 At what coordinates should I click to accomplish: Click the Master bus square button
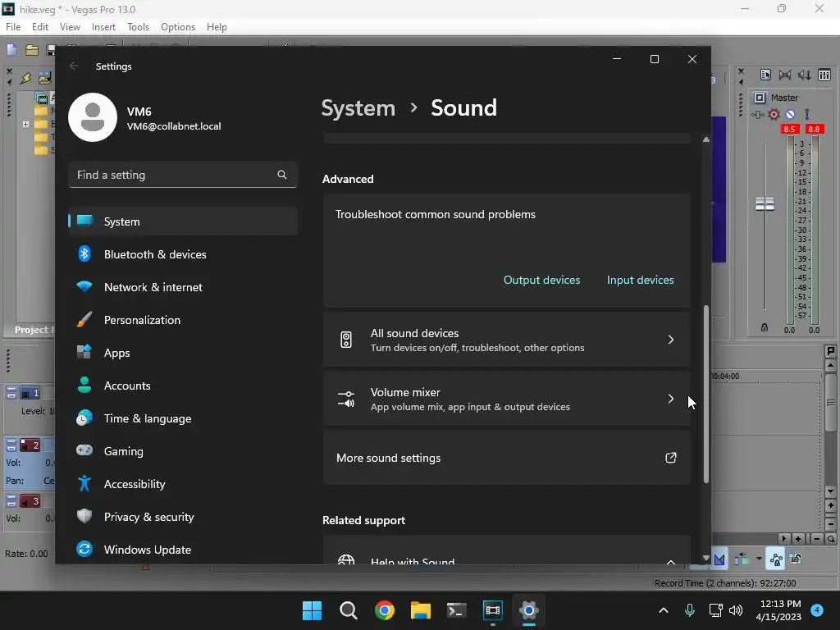(760, 98)
